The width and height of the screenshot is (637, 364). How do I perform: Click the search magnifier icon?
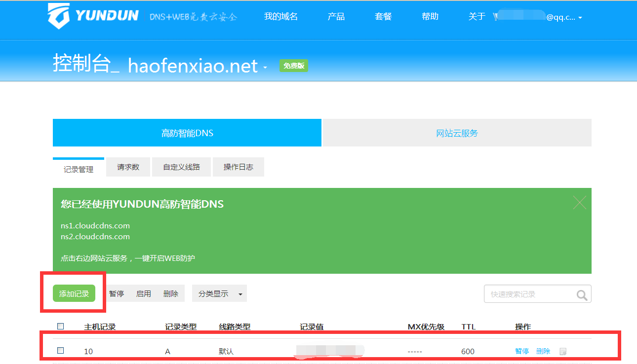pyautogui.click(x=582, y=294)
